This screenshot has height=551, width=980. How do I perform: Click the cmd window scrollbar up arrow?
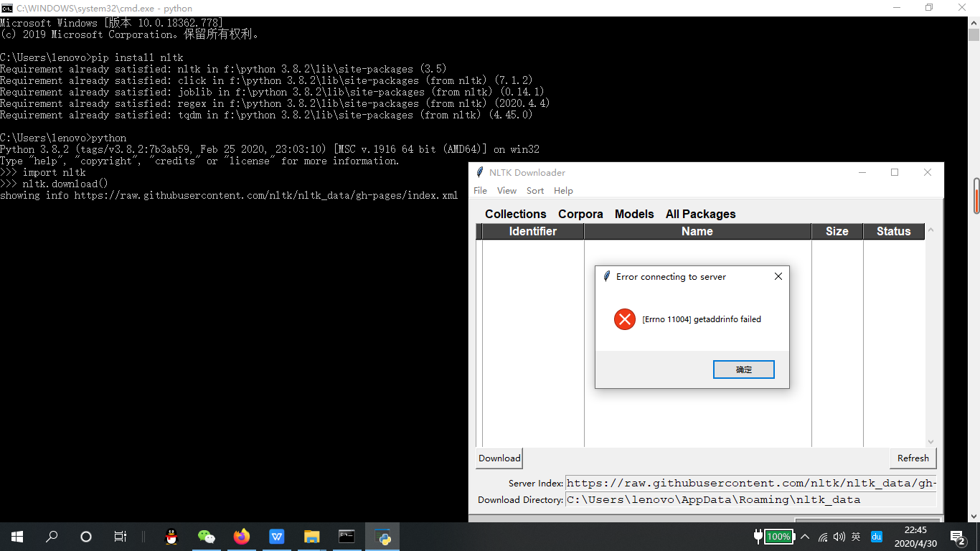coord(974,23)
